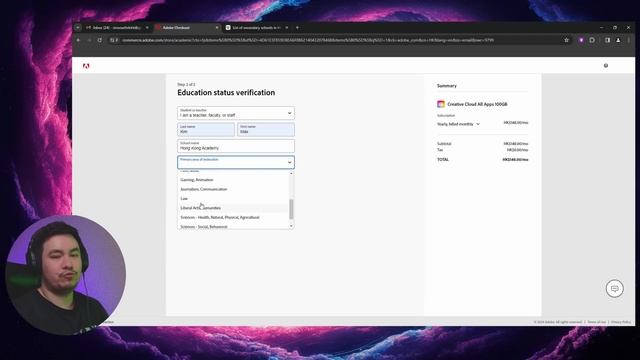Open the browser profile avatar icon

pos(618,40)
